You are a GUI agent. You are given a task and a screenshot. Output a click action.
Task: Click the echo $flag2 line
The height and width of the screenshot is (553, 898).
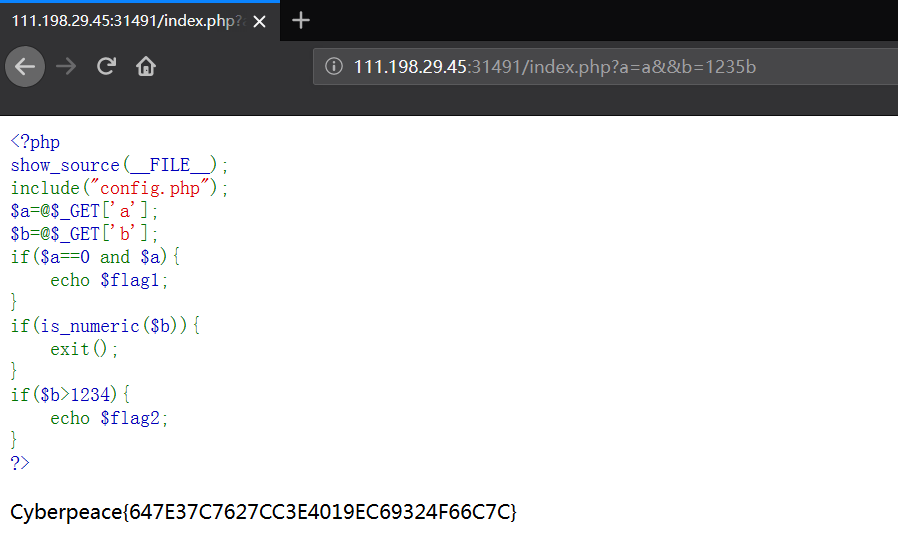click(109, 418)
